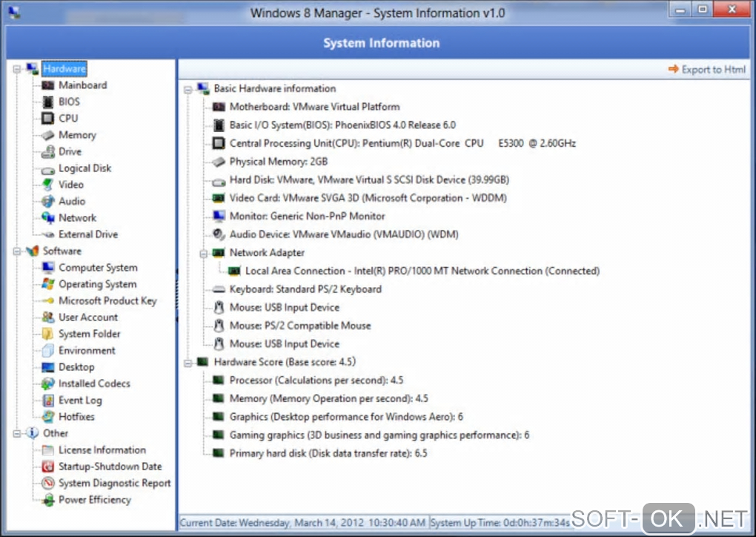The height and width of the screenshot is (537, 756).
Task: Select Keyboard: Standard PS/2 Keyboard row
Action: coord(305,289)
